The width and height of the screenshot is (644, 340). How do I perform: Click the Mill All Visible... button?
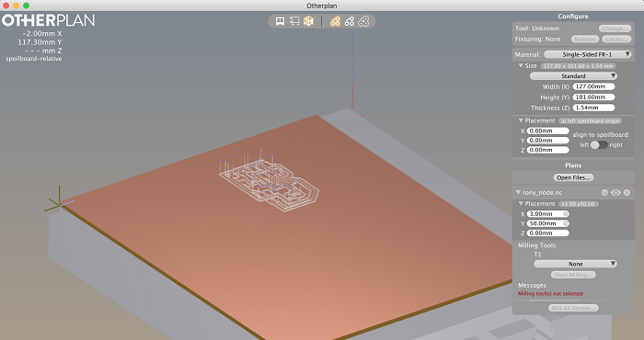pos(573,308)
